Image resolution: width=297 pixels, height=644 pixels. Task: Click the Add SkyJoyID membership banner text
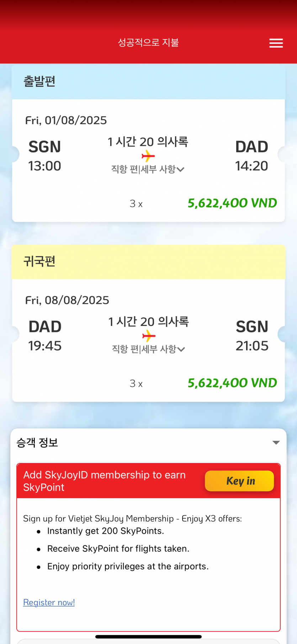pos(105,481)
